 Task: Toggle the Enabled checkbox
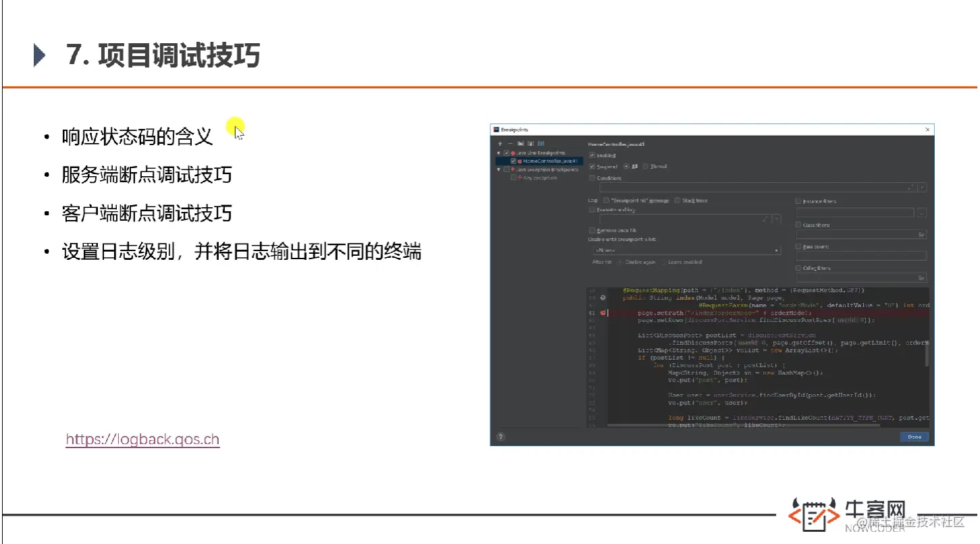(592, 155)
